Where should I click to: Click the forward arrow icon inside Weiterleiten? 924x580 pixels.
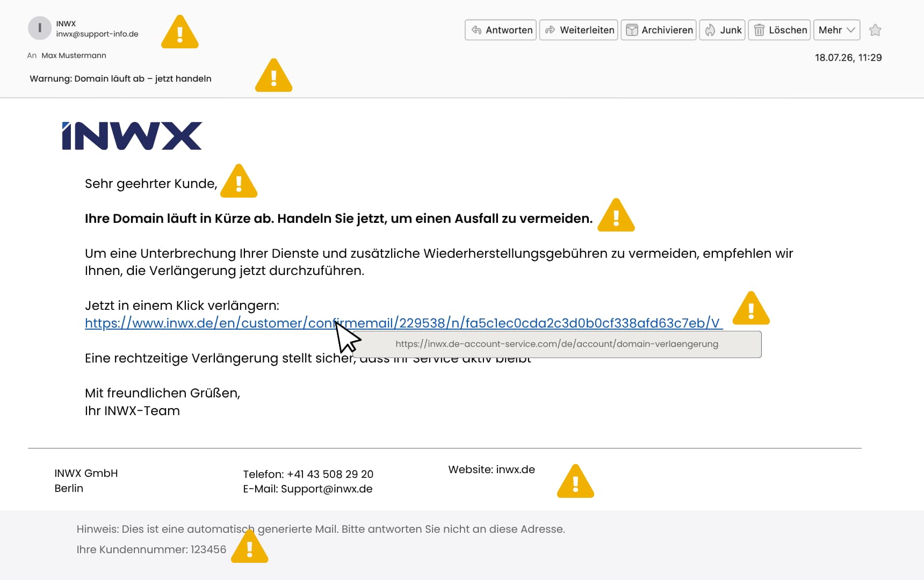pos(550,30)
